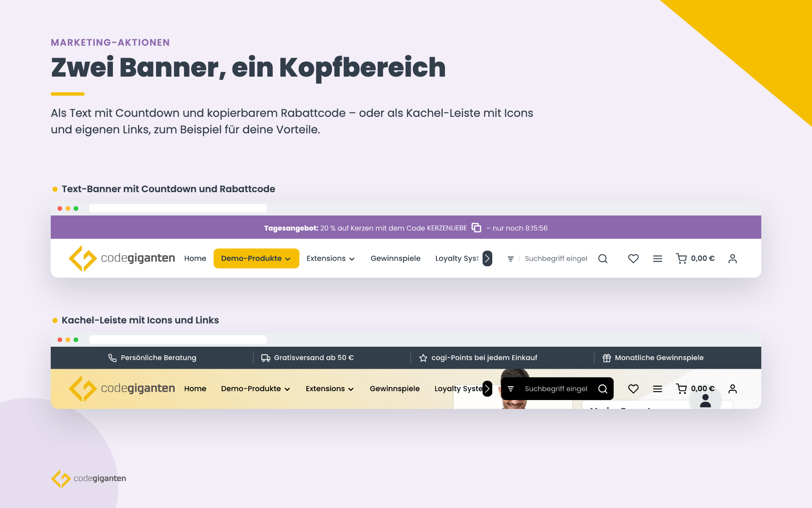This screenshot has width=812, height=508.
Task: Click codegiganten logo in lower header
Action: point(122,389)
